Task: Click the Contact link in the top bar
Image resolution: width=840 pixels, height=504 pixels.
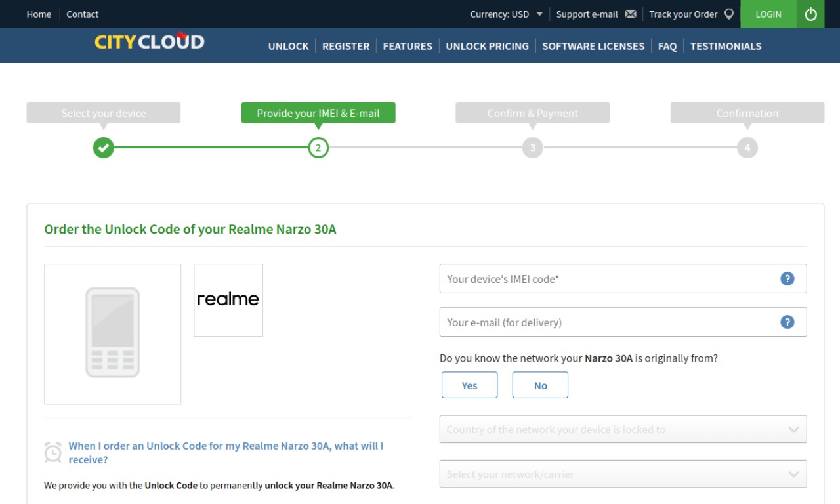Action: click(83, 14)
